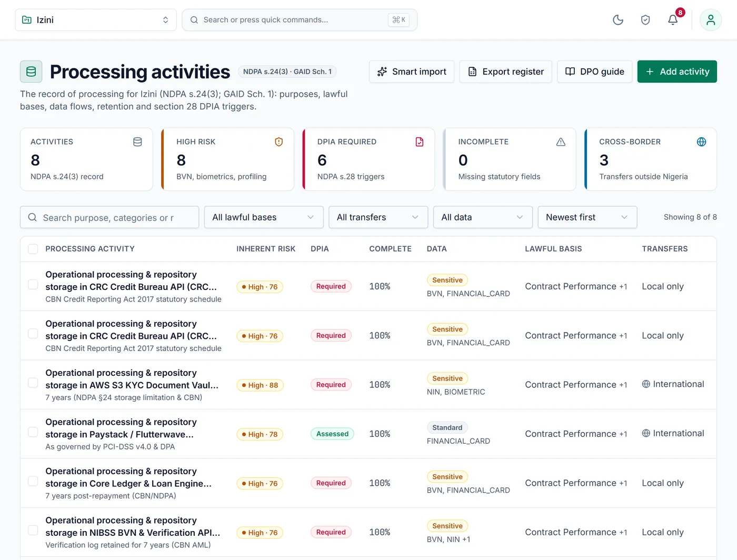The height and width of the screenshot is (560, 737).
Task: Sort by Inherent Risk column header
Action: (x=266, y=249)
